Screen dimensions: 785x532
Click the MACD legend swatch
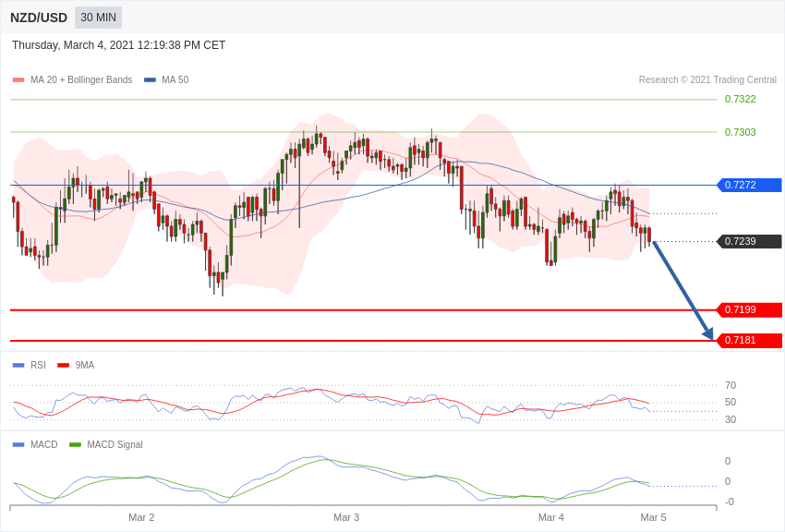18,444
